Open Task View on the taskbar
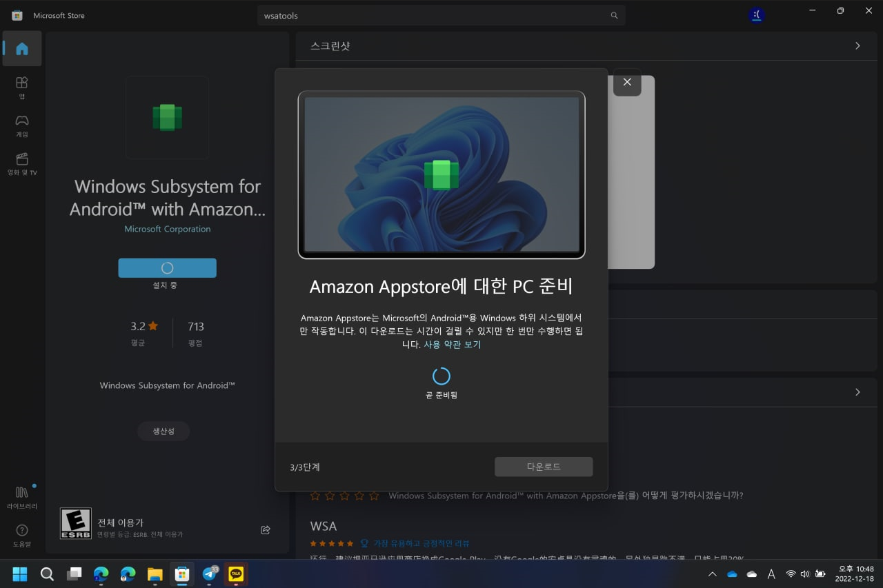This screenshot has width=883, height=588. point(74,574)
